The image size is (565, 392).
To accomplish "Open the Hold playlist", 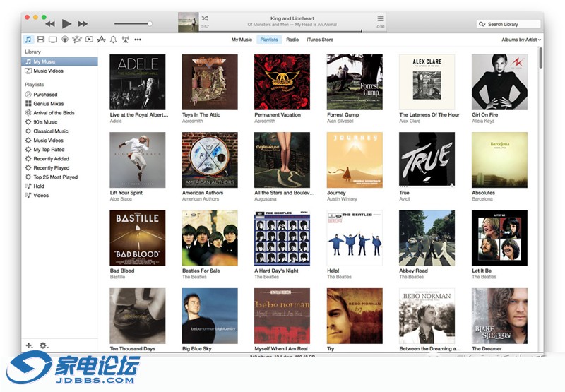I will click(59, 186).
